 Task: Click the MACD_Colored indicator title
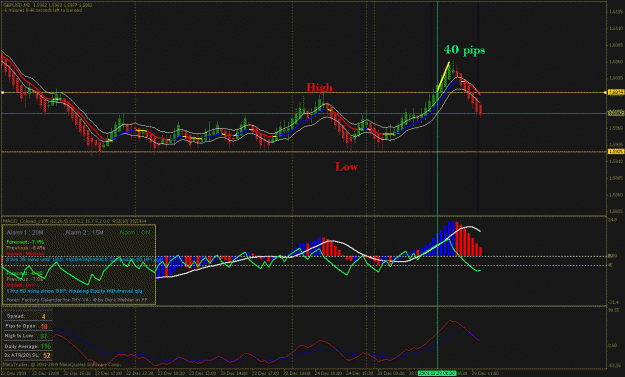pos(75,221)
